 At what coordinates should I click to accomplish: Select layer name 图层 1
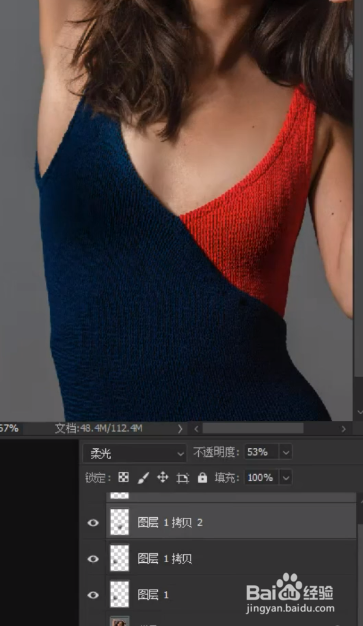tap(153, 595)
